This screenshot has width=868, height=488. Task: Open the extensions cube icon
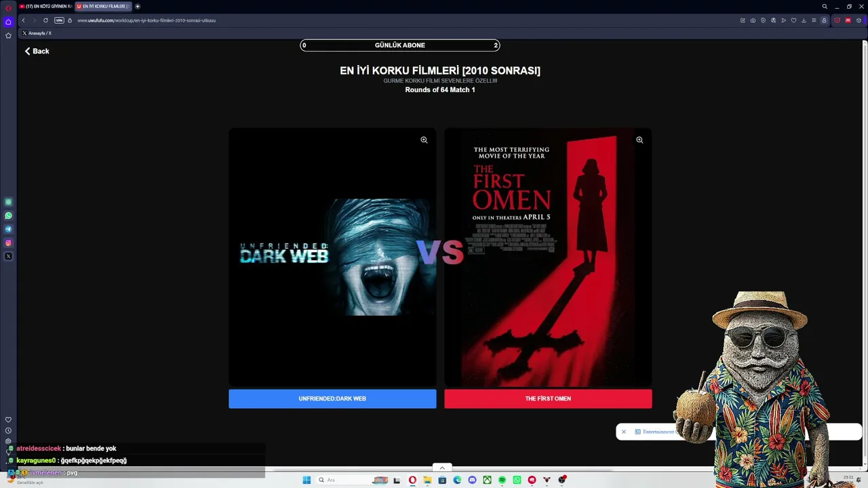click(859, 20)
